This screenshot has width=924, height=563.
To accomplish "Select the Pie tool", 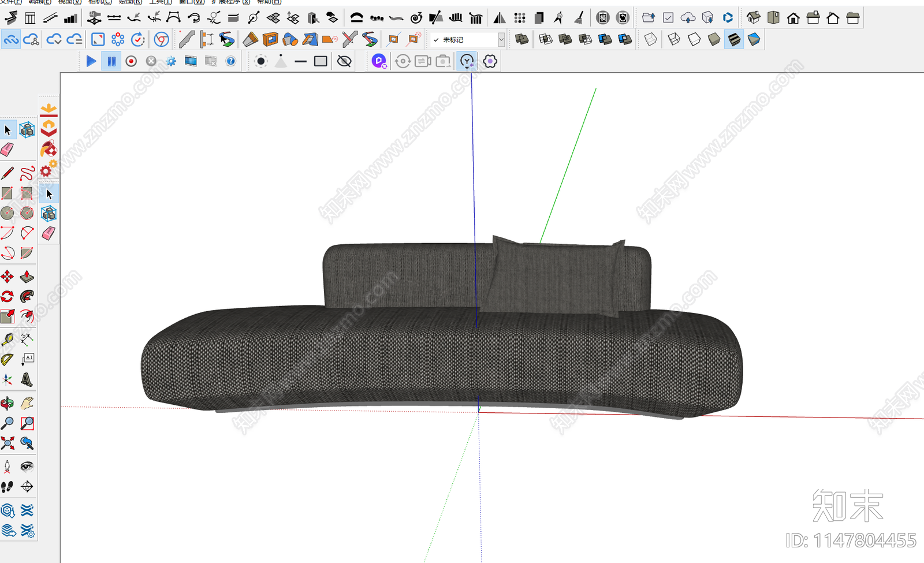I will (27, 252).
